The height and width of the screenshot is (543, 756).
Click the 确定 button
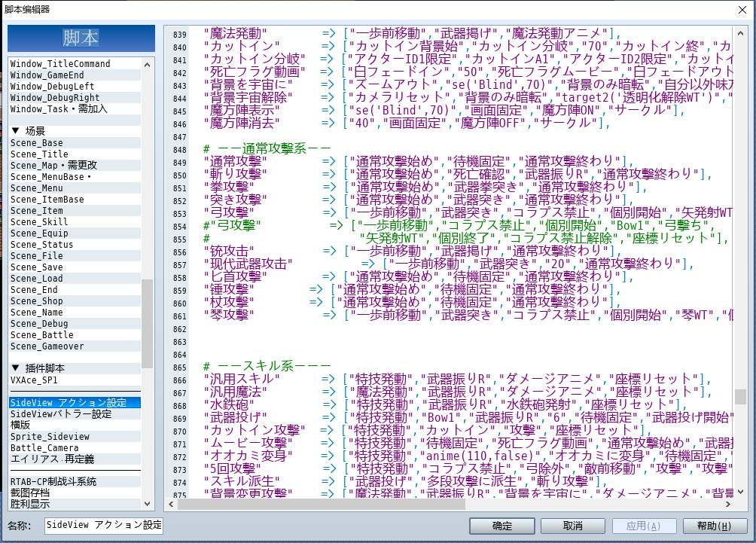[502, 526]
